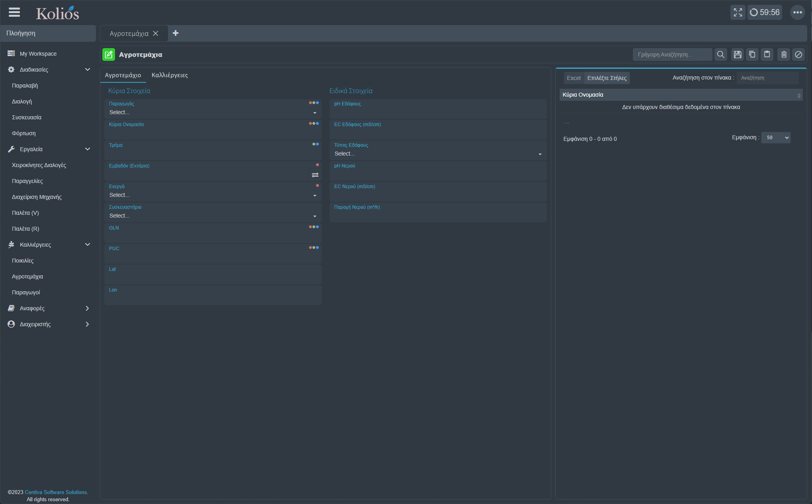The width and height of the screenshot is (812, 504).
Task: Click the plant icon beside Καλλιέργειες
Action: [x=11, y=244]
